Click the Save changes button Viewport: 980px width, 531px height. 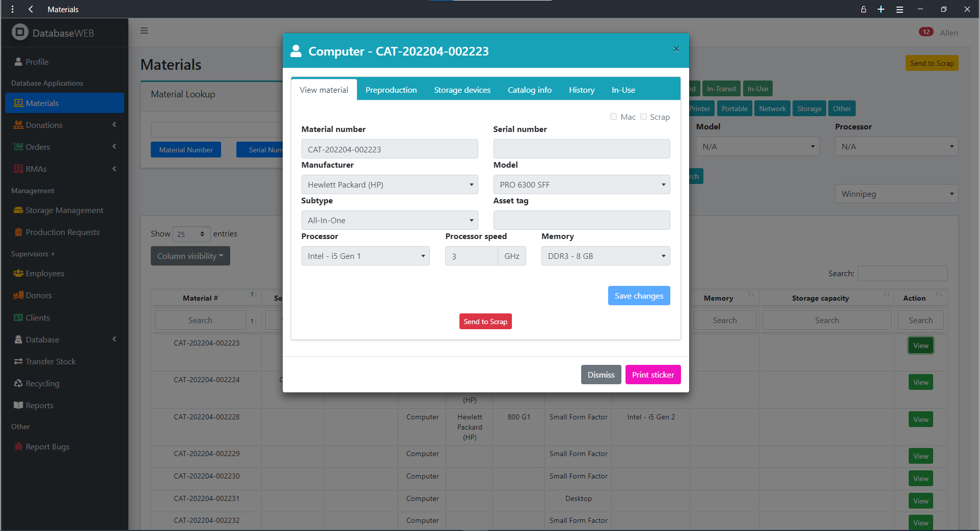coord(639,296)
